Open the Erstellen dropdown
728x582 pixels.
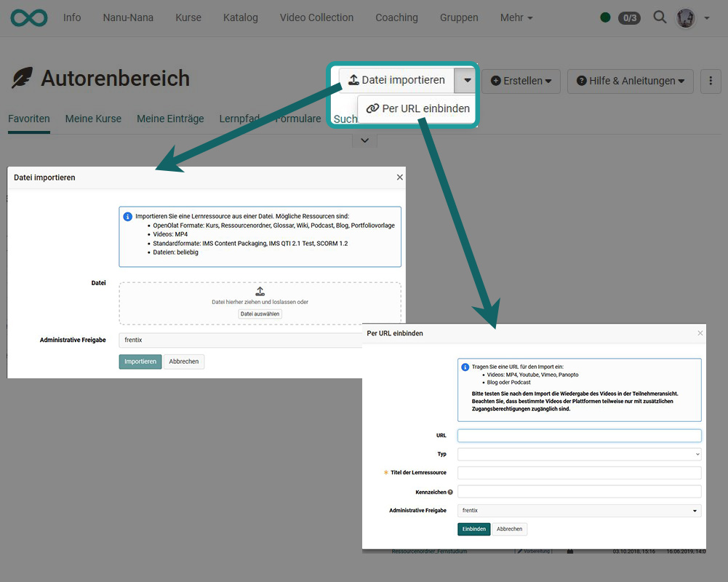point(521,81)
